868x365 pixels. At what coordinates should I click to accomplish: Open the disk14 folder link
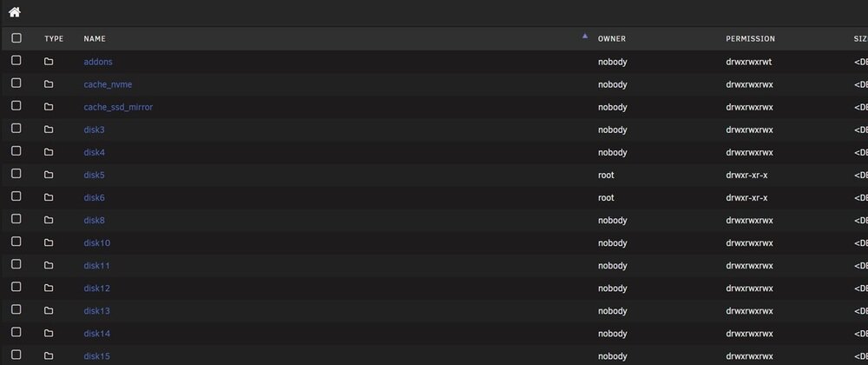[97, 334]
